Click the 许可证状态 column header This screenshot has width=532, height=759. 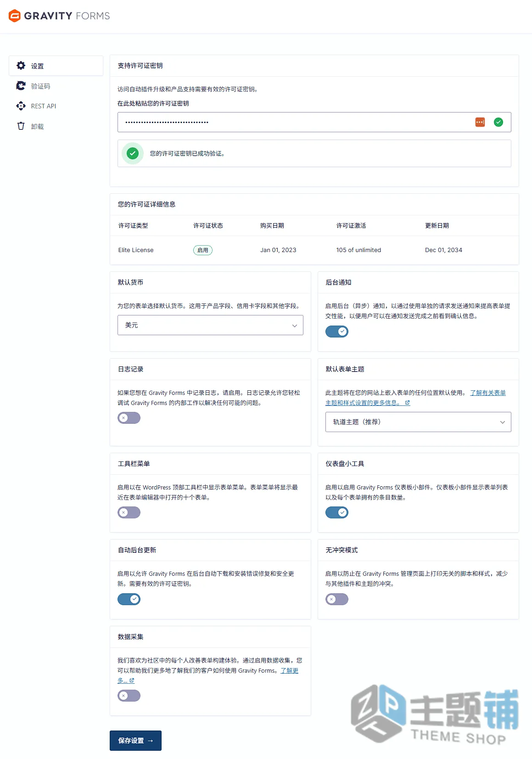(208, 225)
